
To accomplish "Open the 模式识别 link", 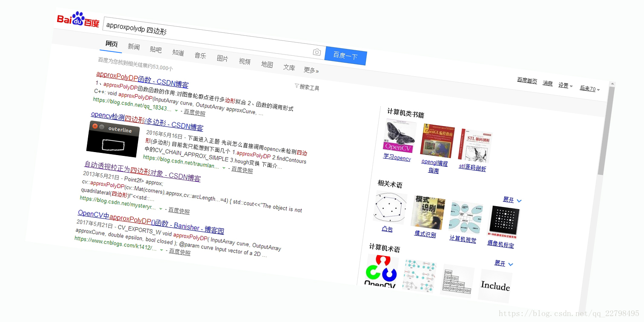I will pyautogui.click(x=425, y=234).
